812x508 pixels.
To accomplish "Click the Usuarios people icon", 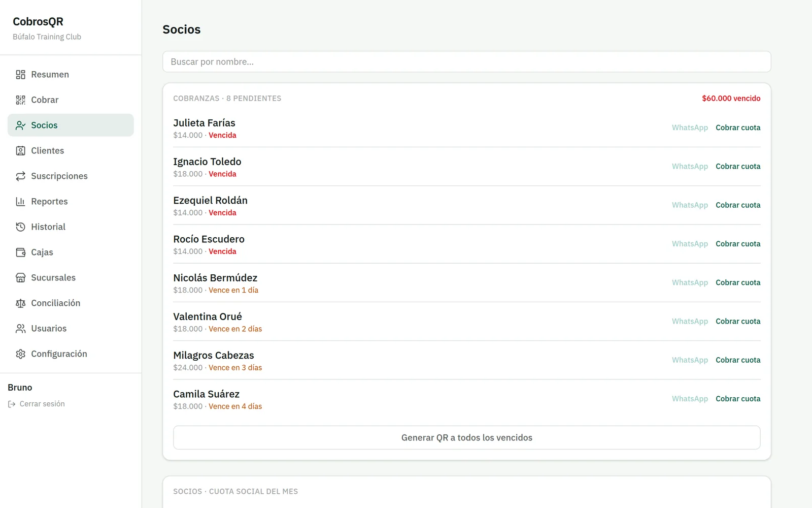I will pos(20,329).
